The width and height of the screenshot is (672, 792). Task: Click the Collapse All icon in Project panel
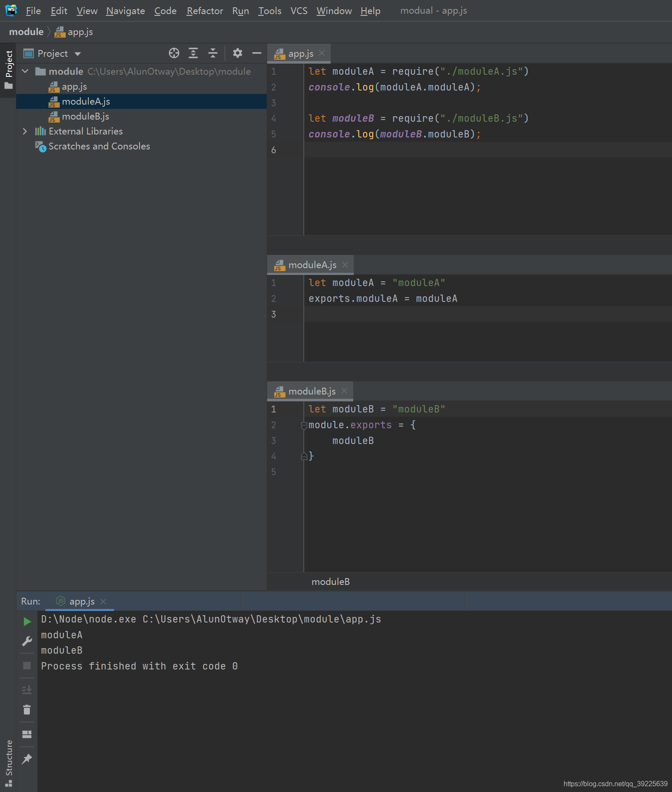[212, 53]
